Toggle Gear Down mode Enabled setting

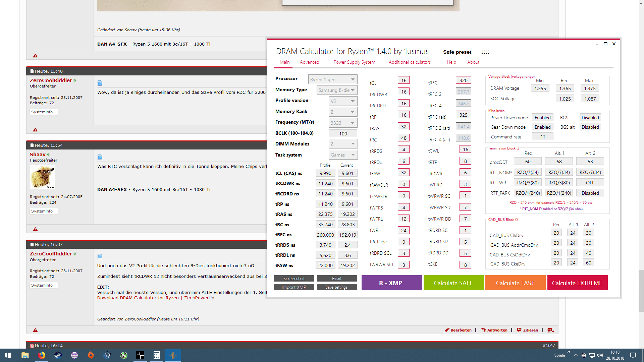(542, 127)
